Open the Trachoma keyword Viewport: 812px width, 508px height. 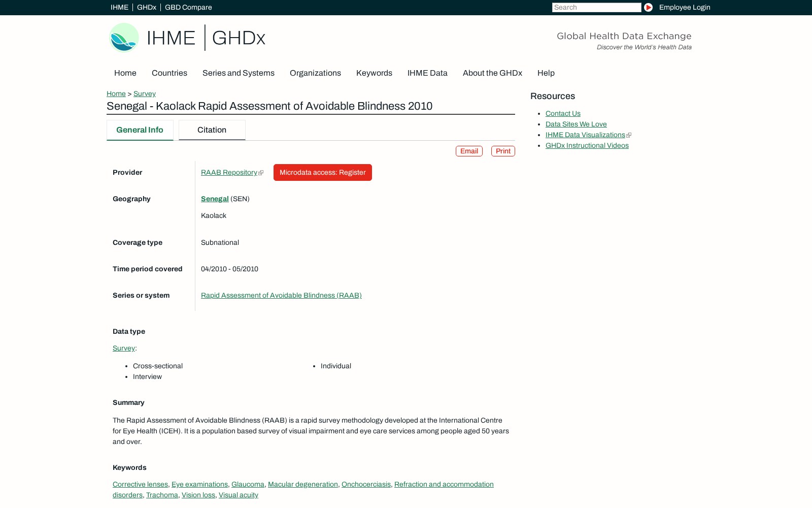coord(162,495)
